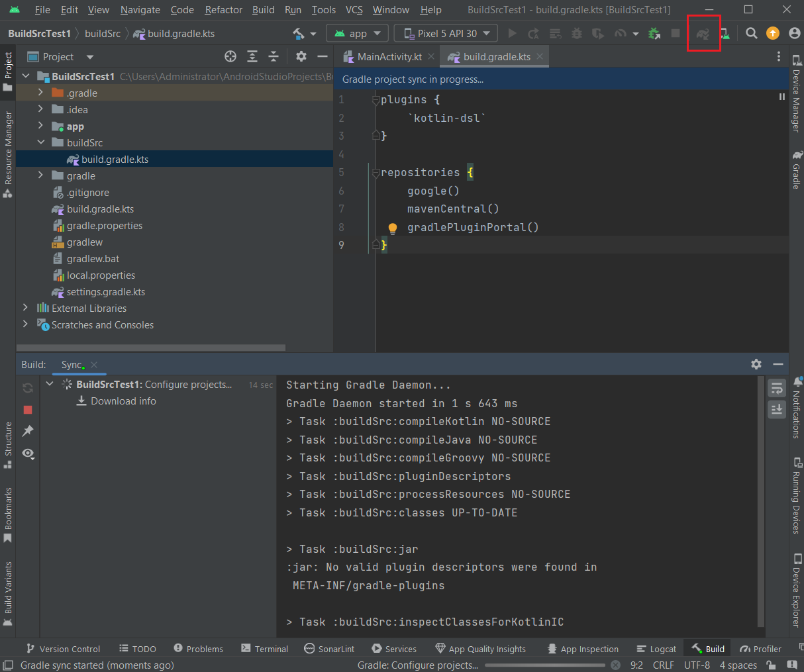The width and height of the screenshot is (804, 672).
Task: Click the Project panel horizontal scrollbar
Action: (x=151, y=347)
